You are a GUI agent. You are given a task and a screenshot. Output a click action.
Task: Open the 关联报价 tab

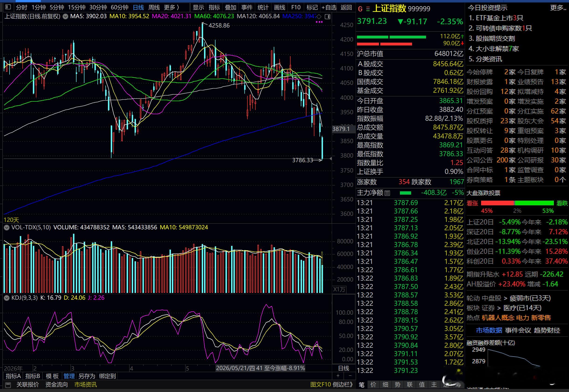[28, 385]
